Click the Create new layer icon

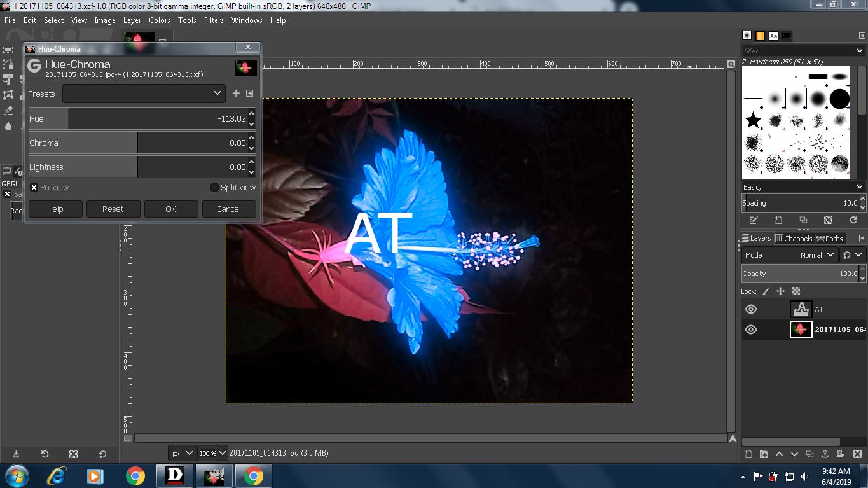[748, 454]
